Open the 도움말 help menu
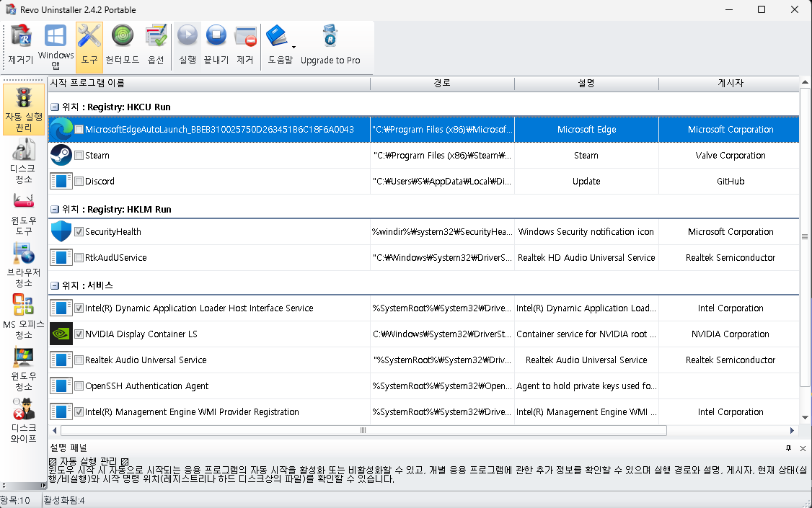Image resolution: width=812 pixels, height=508 pixels. 280,45
